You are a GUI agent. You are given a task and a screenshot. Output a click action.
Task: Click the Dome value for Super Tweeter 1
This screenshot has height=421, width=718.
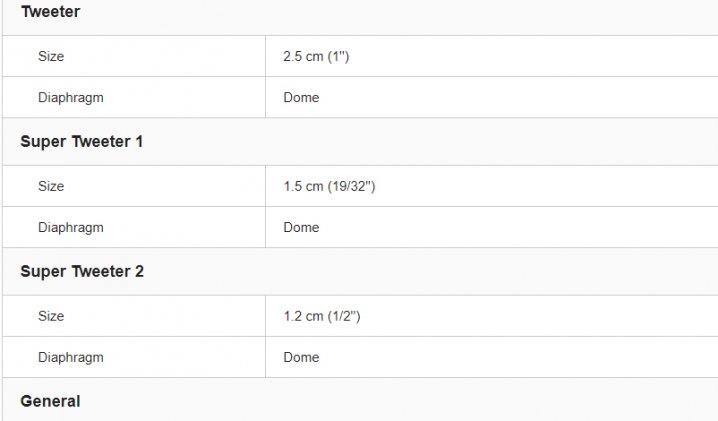(301, 228)
